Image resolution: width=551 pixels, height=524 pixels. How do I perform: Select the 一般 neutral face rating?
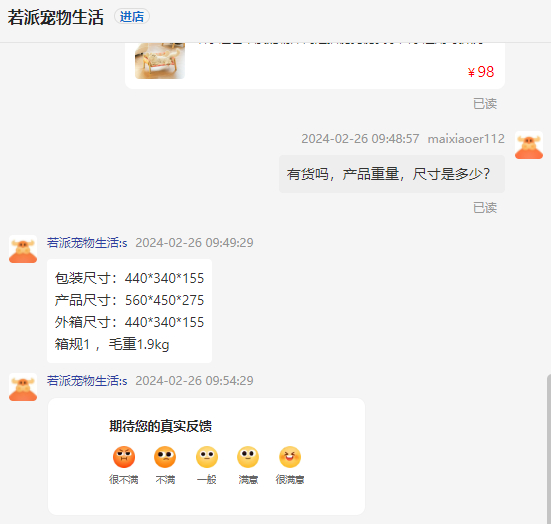(207, 457)
